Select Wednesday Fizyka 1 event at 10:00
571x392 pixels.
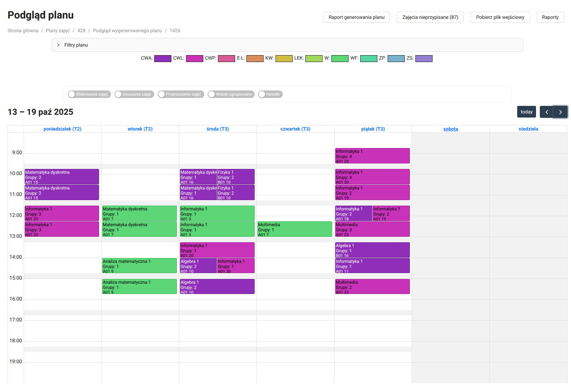236,177
